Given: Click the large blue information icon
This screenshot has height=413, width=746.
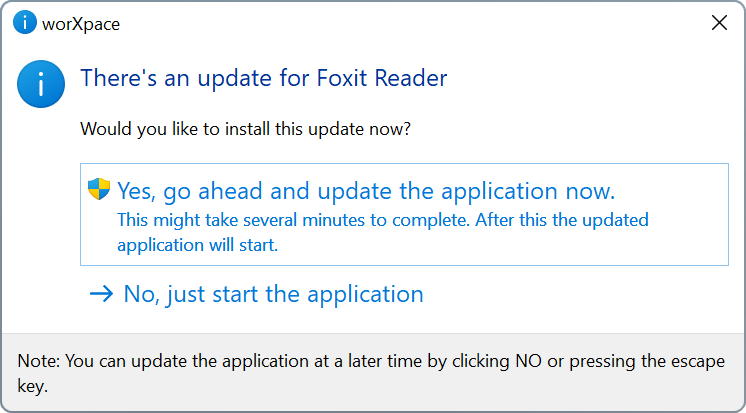Looking at the screenshot, I should click(x=41, y=84).
